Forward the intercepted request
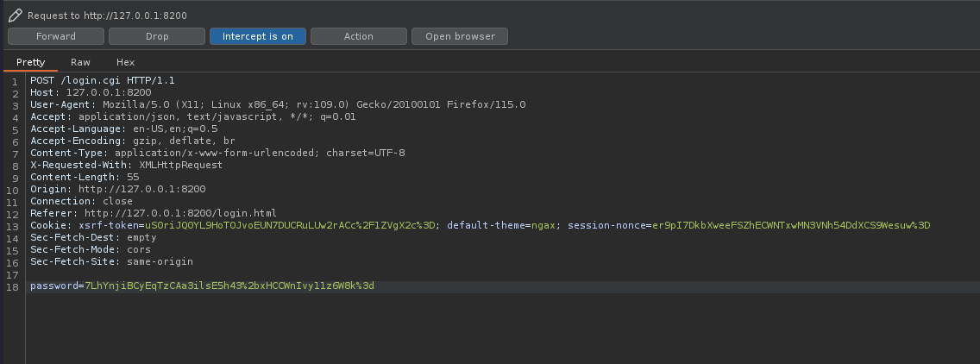Viewport: 980px width, 364px height. point(56,36)
